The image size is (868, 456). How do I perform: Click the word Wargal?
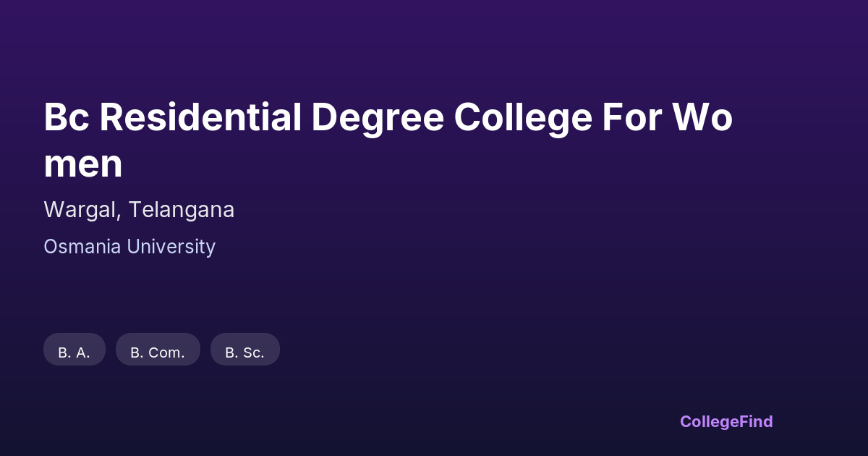[82, 210]
